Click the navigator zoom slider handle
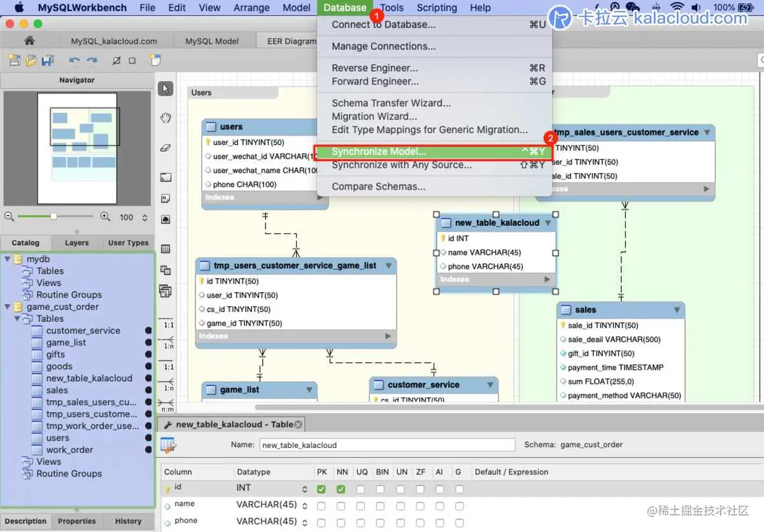Image resolution: width=764 pixels, height=532 pixels. [53, 217]
